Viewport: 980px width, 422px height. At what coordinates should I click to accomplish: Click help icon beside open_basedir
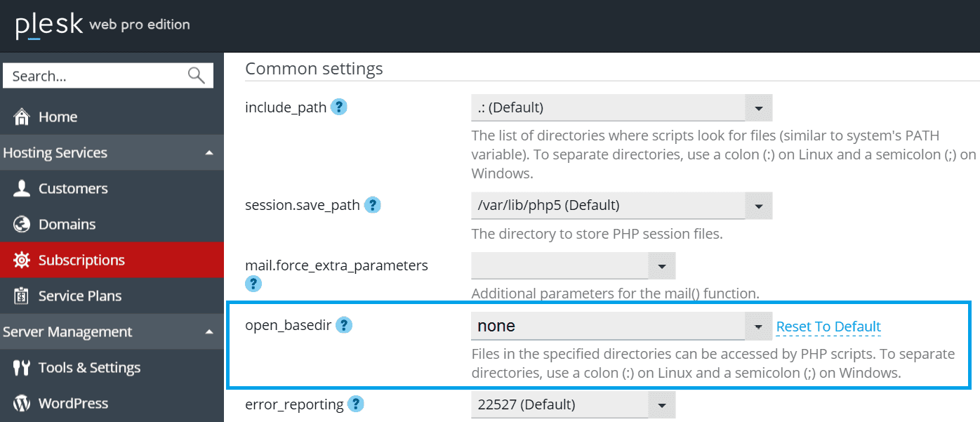(344, 325)
